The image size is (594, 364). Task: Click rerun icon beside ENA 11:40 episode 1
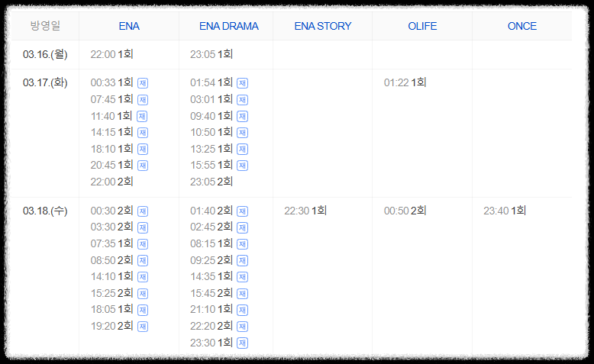coord(142,116)
